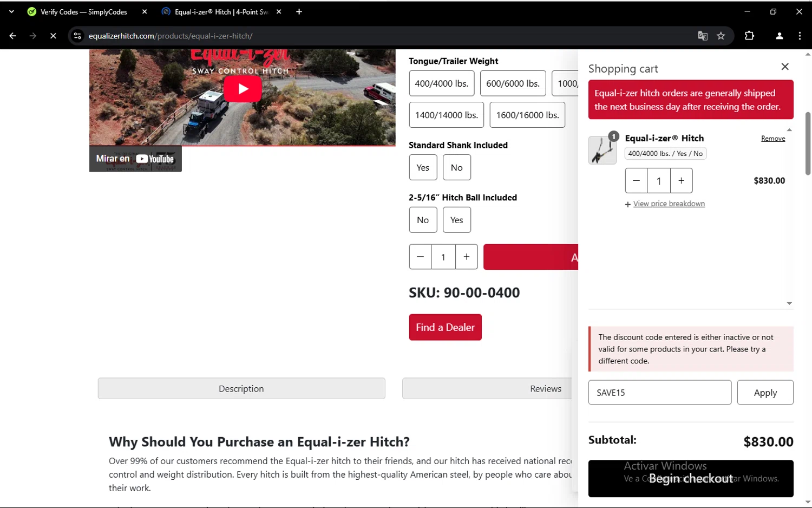812x508 pixels.
Task: Close the Shopping cart panel
Action: tap(785, 67)
